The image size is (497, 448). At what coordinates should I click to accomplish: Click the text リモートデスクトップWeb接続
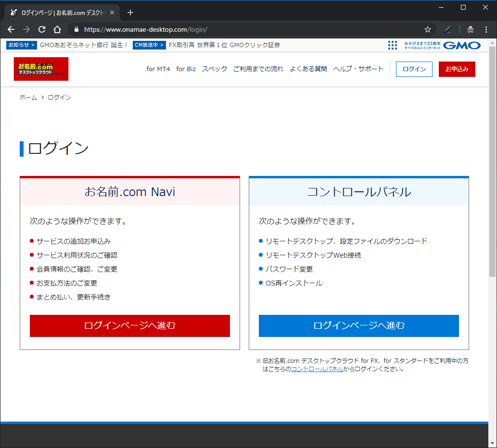coord(313,255)
